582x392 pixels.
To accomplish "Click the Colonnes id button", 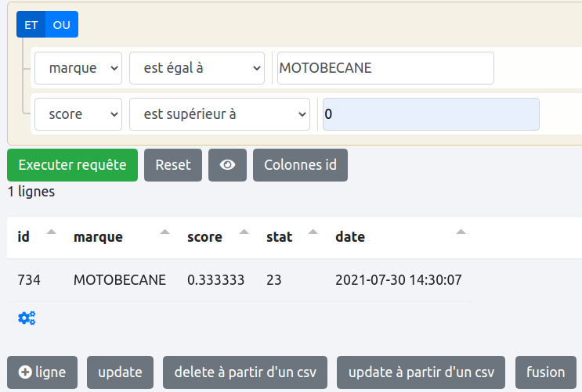I will pyautogui.click(x=300, y=165).
